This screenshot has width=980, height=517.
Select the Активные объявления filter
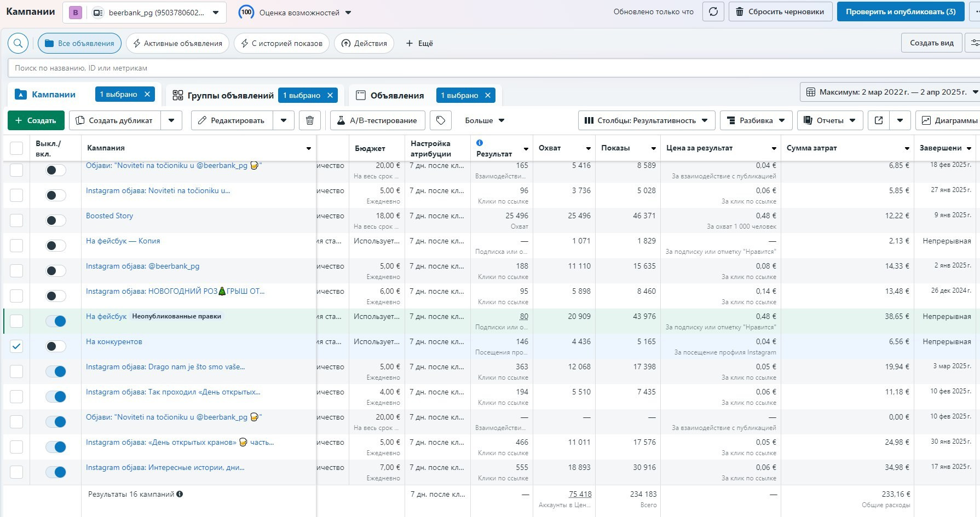click(177, 43)
